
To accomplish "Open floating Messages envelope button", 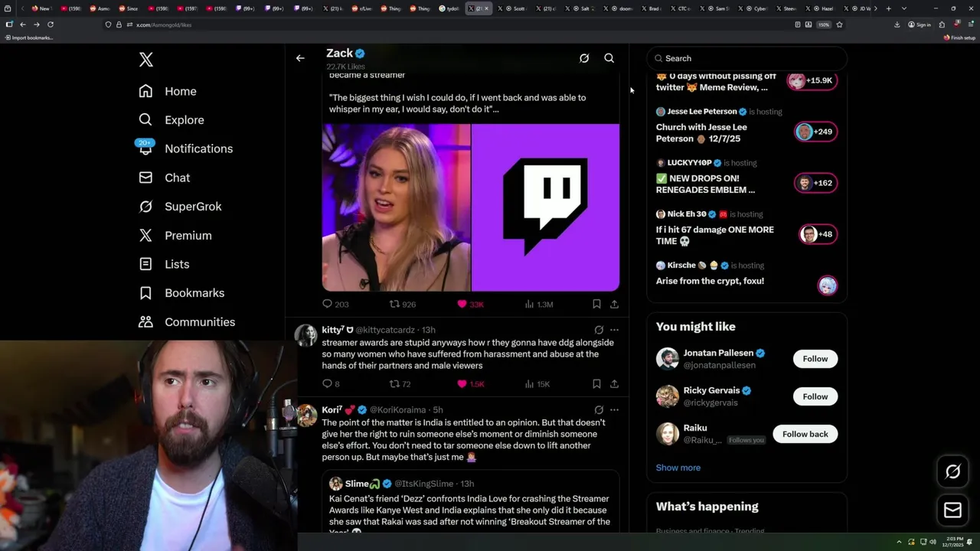I will (x=952, y=510).
